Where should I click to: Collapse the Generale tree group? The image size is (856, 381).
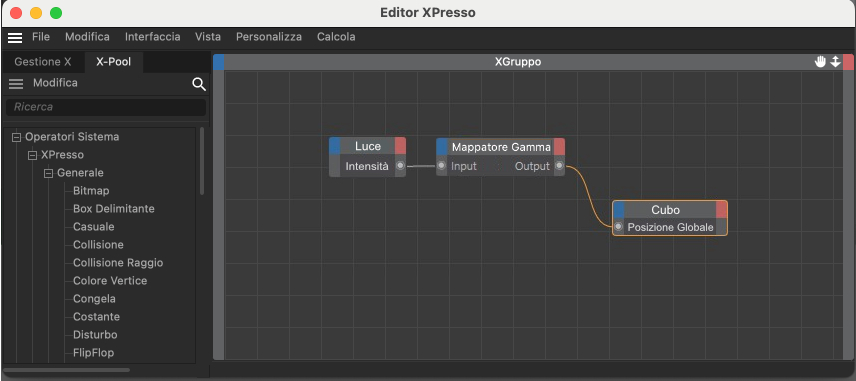click(48, 173)
